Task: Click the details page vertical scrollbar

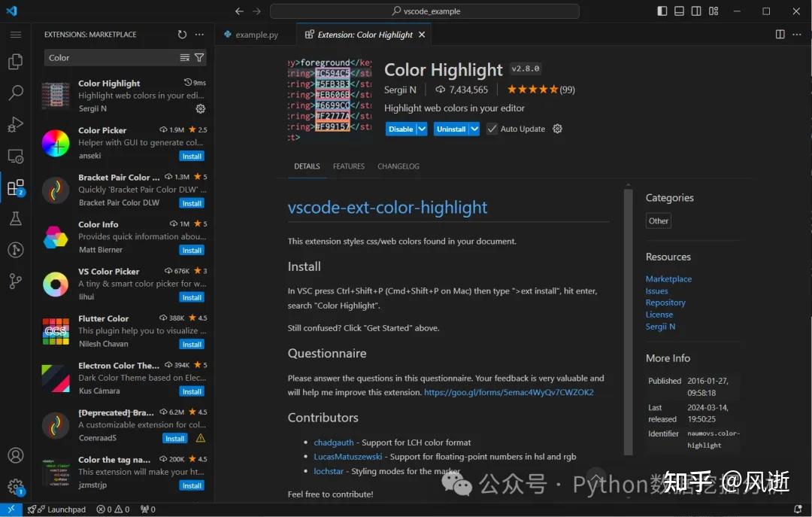Action: (628, 321)
